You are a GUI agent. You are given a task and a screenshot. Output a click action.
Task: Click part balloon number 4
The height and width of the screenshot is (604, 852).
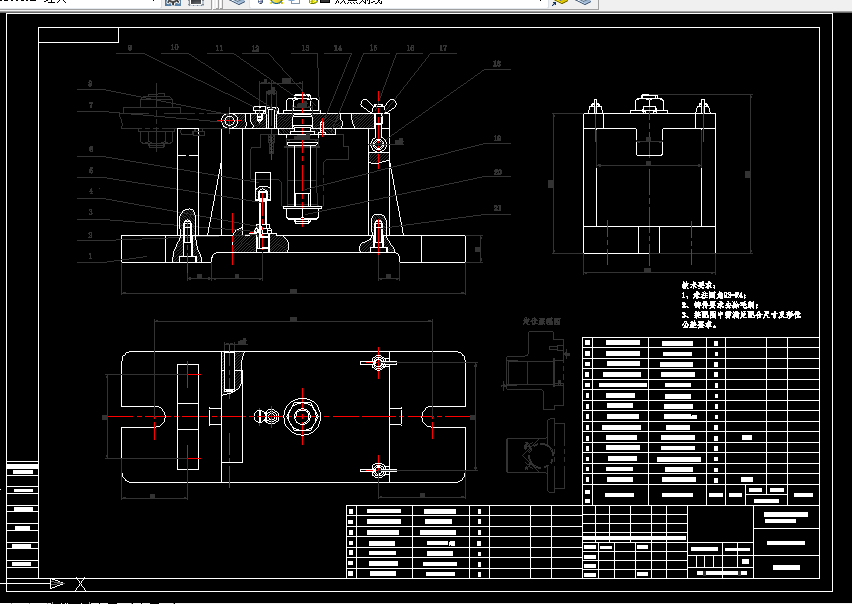(91, 191)
